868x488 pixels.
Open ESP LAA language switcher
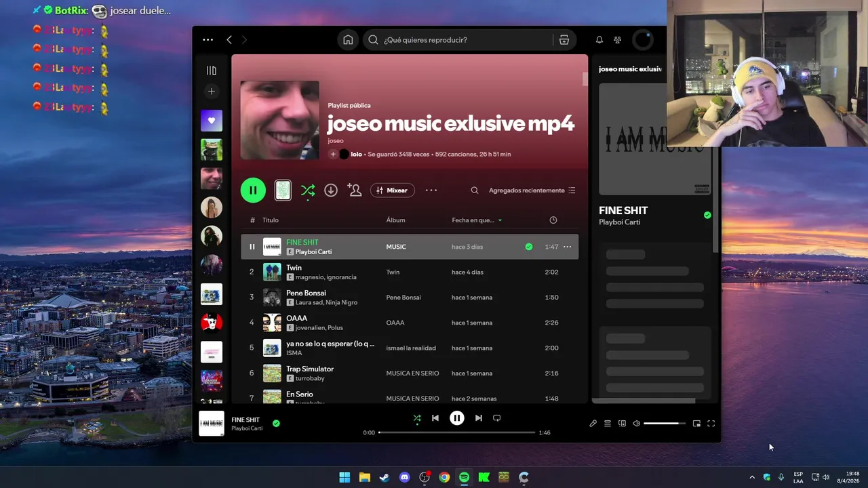point(798,477)
